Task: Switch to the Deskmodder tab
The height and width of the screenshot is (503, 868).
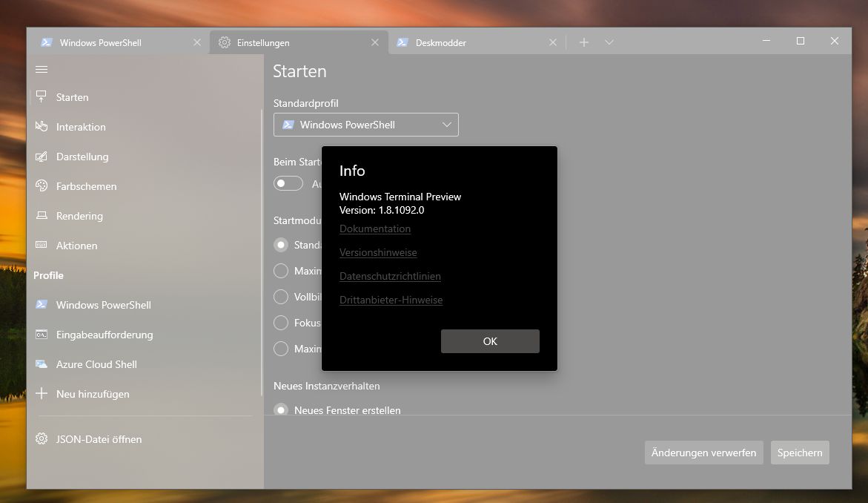Action: click(x=477, y=42)
